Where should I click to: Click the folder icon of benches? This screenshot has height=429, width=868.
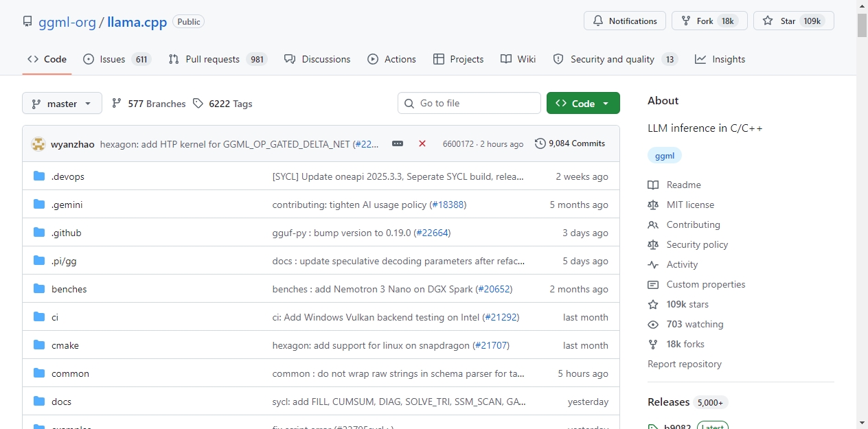pyautogui.click(x=39, y=289)
